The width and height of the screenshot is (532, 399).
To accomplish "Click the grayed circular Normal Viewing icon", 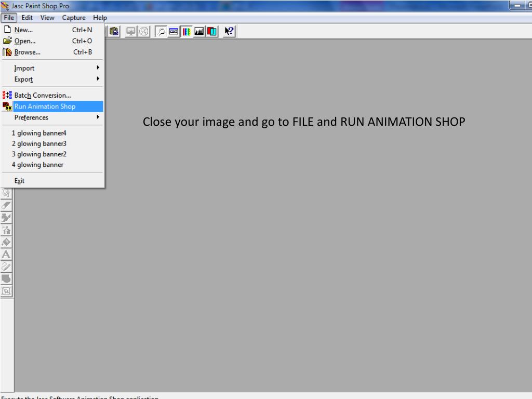I will tap(144, 32).
